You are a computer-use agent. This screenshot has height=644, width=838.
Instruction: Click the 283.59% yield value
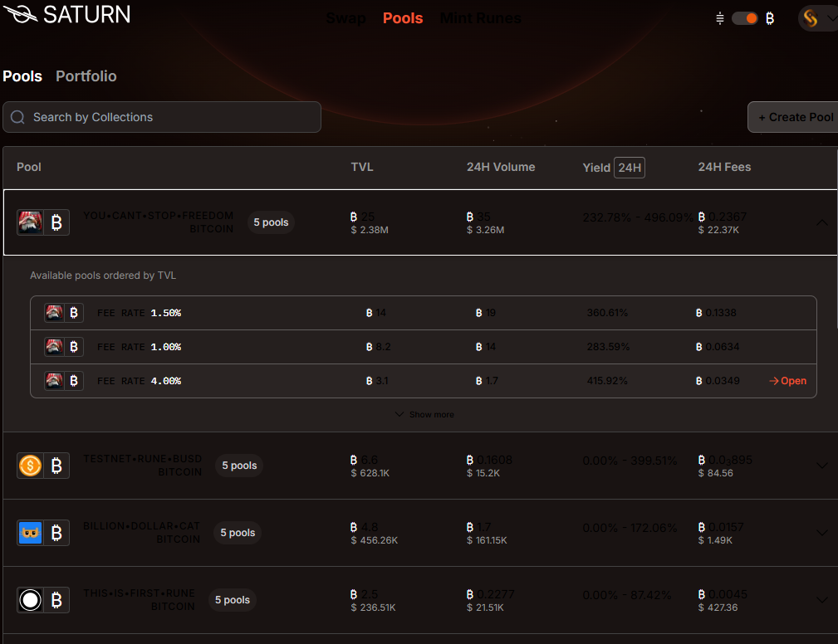click(x=608, y=347)
